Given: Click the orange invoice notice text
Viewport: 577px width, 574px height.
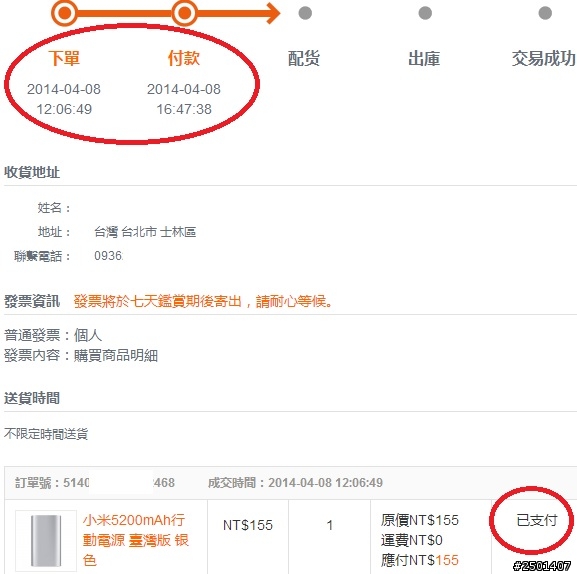Looking at the screenshot, I should click(x=203, y=301).
